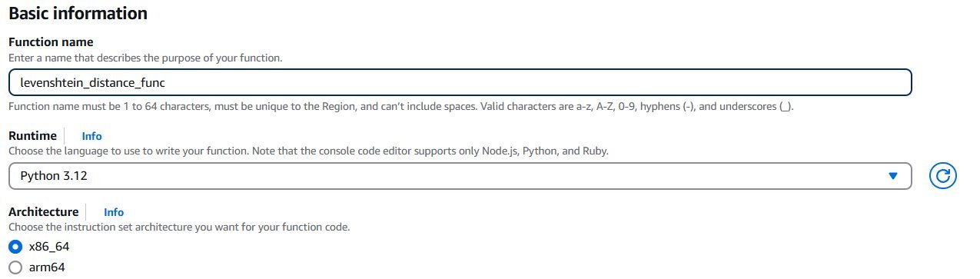Viewport: 980px width, 279px height.
Task: Select the arm64 architecture radio button
Action: click(x=15, y=267)
